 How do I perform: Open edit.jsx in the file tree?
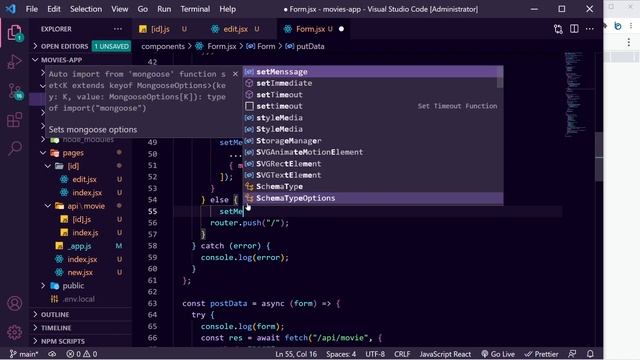point(84,179)
